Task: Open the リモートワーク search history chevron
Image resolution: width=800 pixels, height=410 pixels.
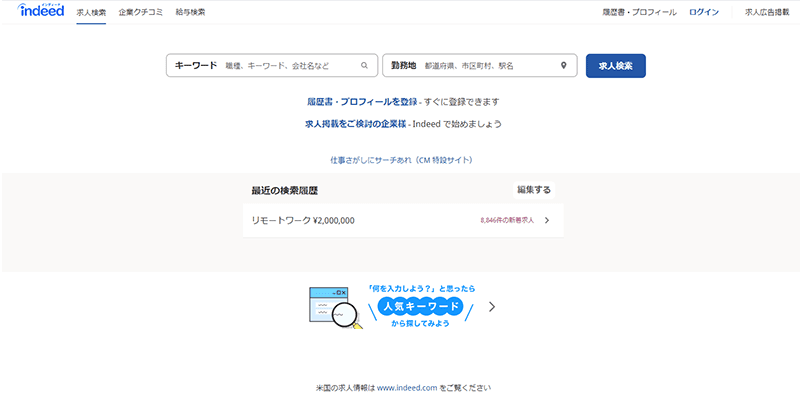Action: 547,220
